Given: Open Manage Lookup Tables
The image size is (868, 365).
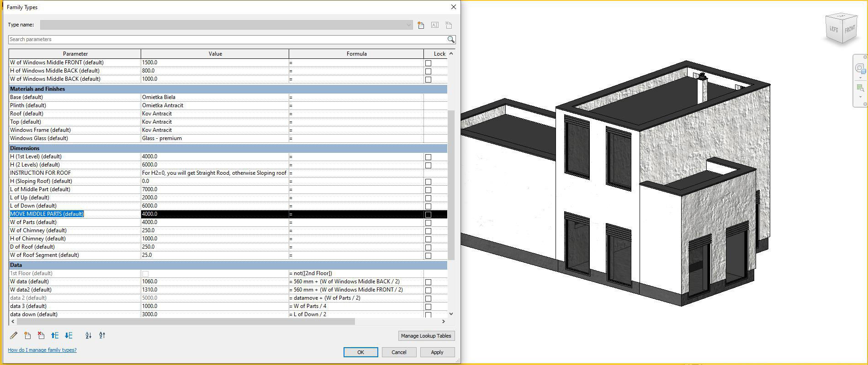Looking at the screenshot, I should 426,336.
